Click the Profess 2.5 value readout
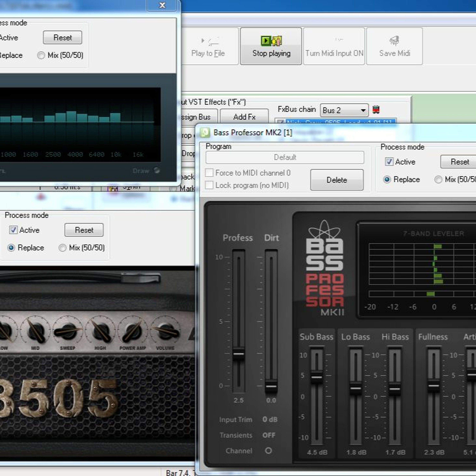 [x=238, y=400]
